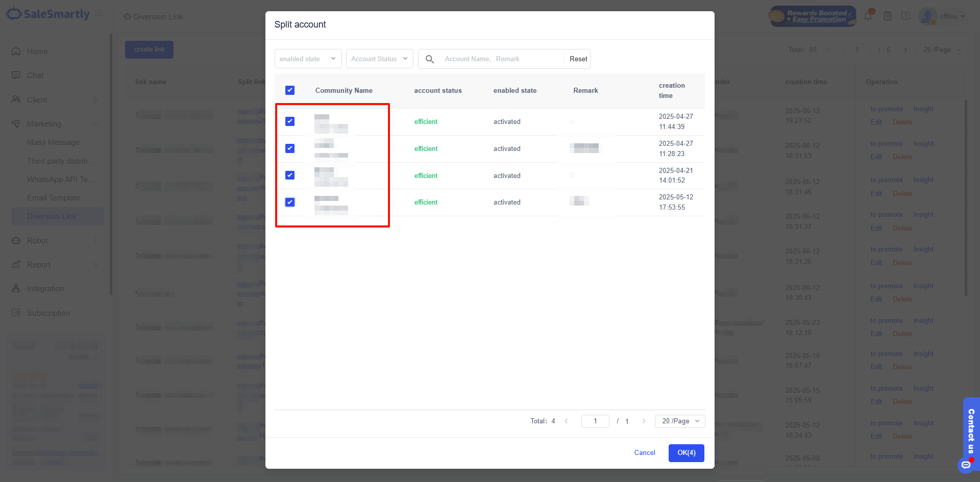Open Diversion Link in the sidebar
The image size is (980, 482).
click(52, 216)
